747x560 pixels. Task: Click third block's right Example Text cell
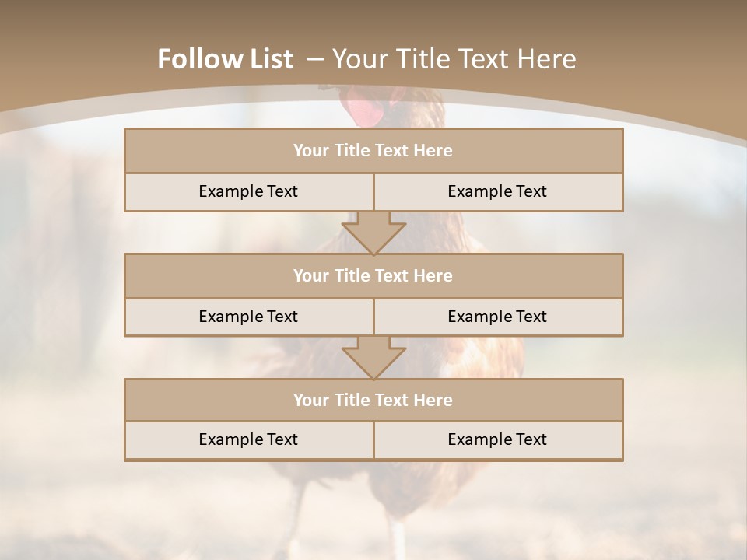tap(498, 440)
